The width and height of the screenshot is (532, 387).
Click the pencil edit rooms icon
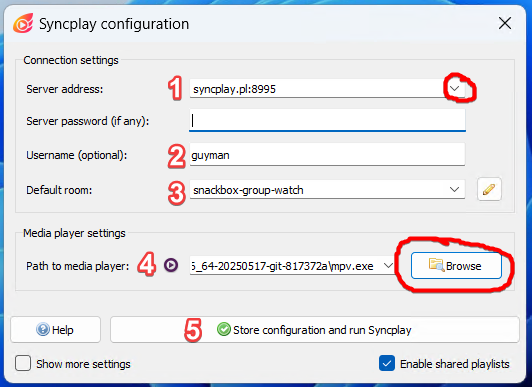489,189
